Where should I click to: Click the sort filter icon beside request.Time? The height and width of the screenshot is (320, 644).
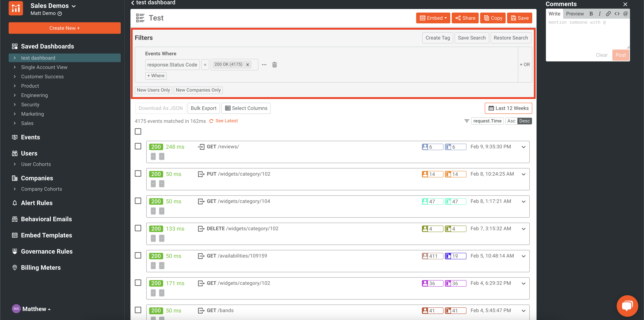tap(466, 121)
